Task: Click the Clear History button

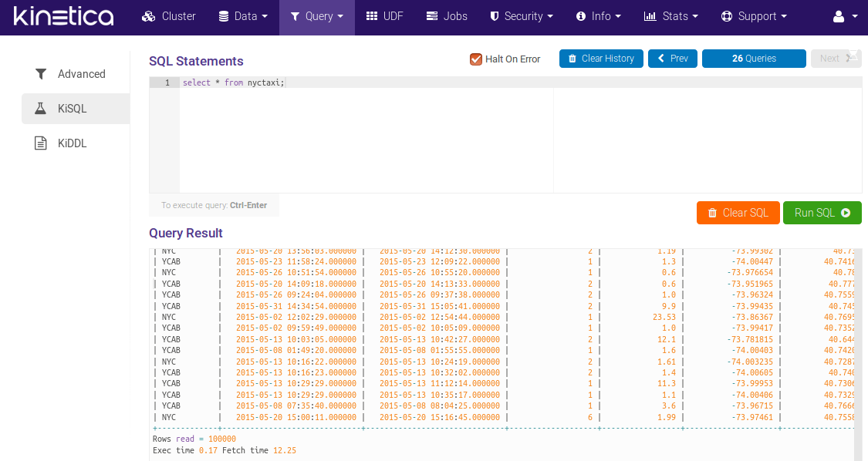Action: 601,59
